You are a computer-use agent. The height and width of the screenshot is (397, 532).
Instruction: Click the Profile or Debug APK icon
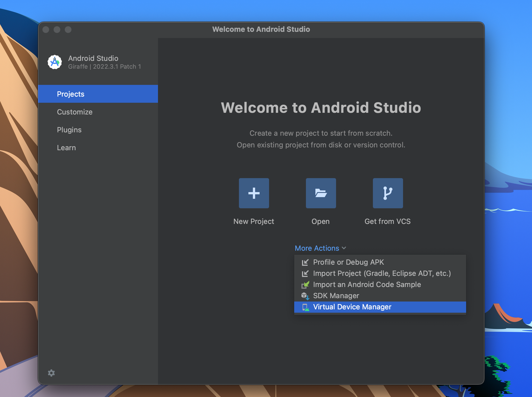[x=305, y=262]
